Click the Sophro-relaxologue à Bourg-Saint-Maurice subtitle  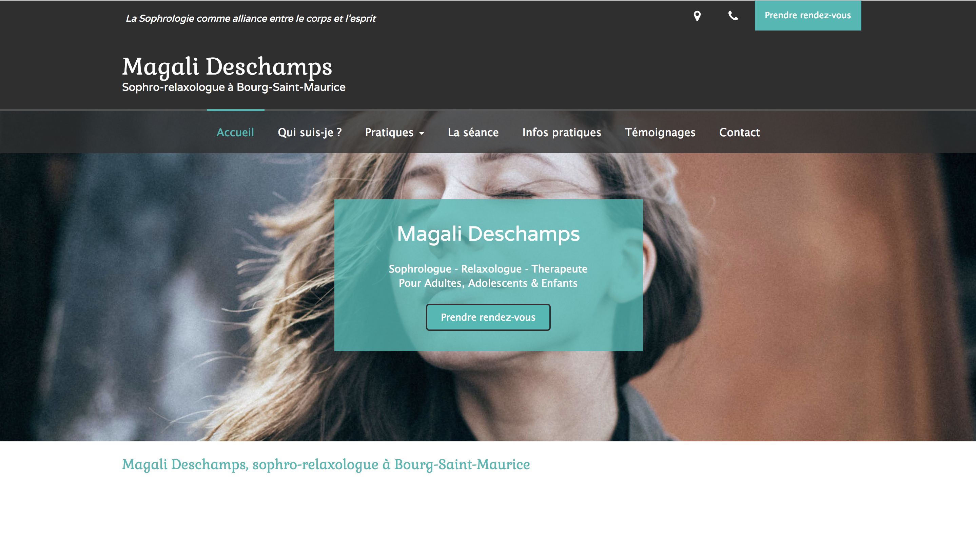coord(234,87)
